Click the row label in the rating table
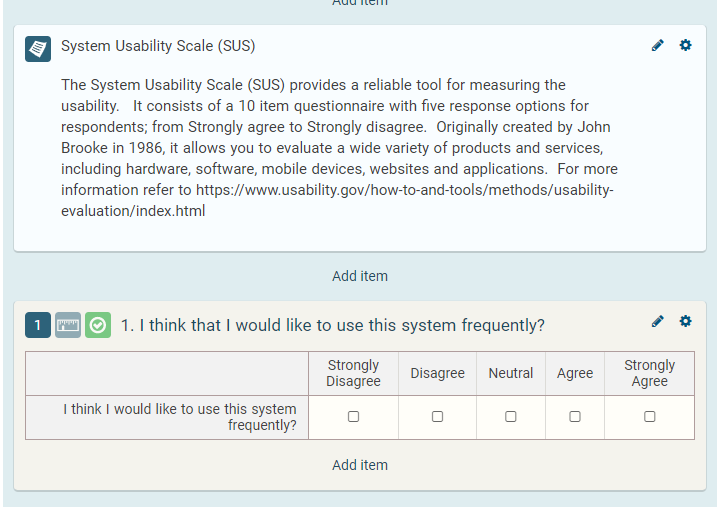 (180, 417)
